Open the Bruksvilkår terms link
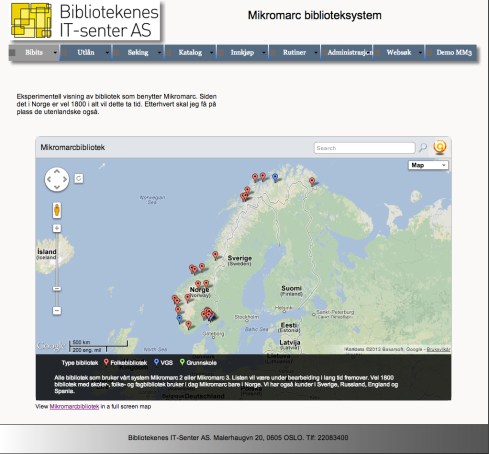489x454 pixels. pos(438,350)
